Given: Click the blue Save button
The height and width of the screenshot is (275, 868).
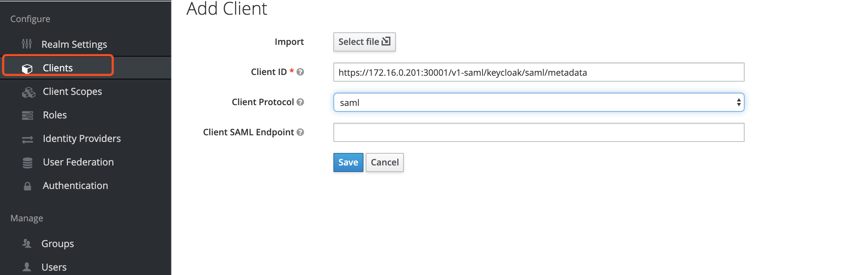Looking at the screenshot, I should 348,162.
